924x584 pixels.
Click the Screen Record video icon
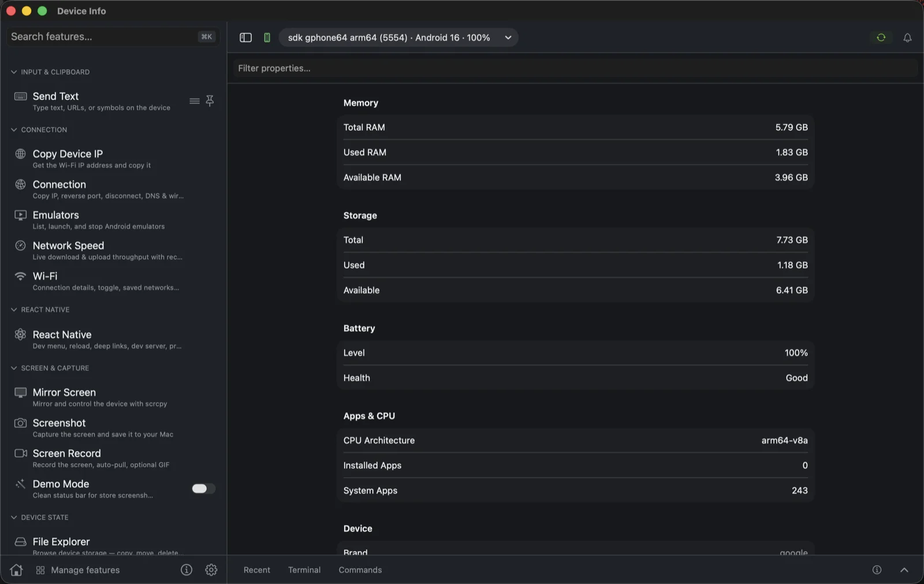tap(20, 453)
